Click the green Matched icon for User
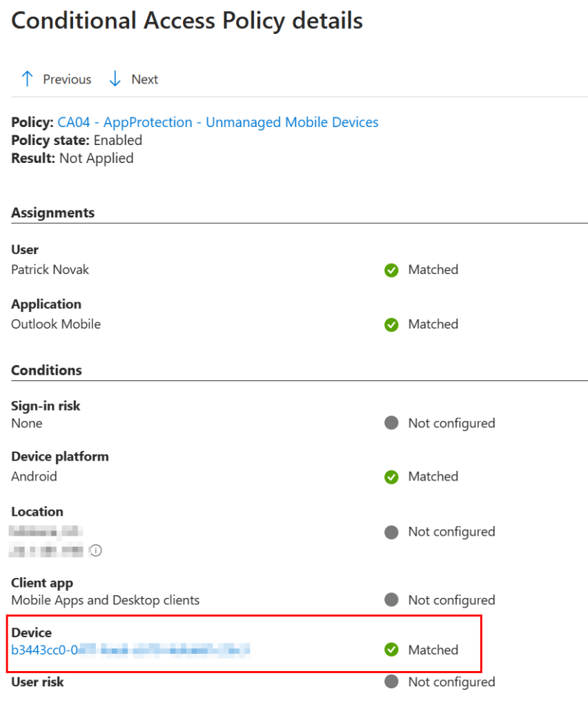Viewport: 588px width, 707px height. [x=391, y=270]
